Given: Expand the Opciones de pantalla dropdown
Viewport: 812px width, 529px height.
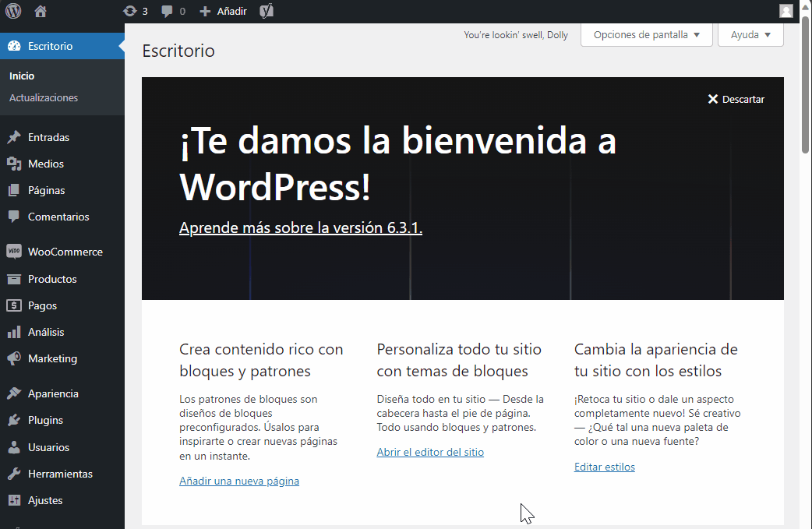Looking at the screenshot, I should click(x=646, y=35).
